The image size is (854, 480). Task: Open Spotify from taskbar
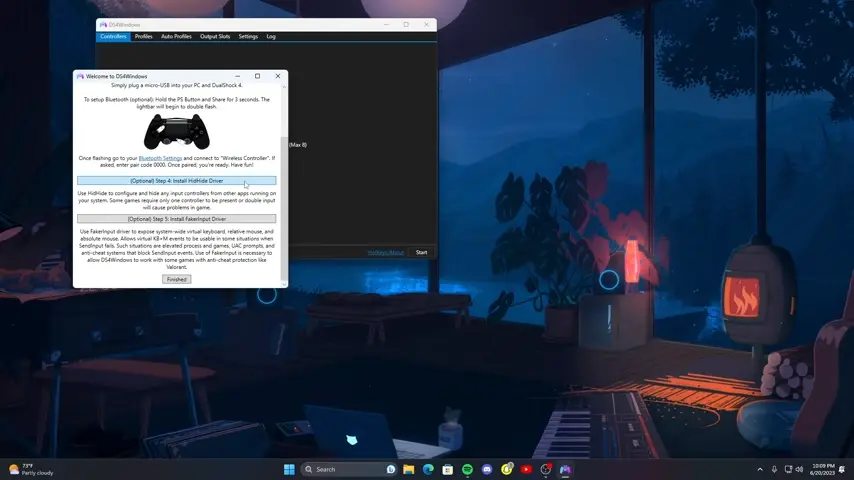click(467, 470)
